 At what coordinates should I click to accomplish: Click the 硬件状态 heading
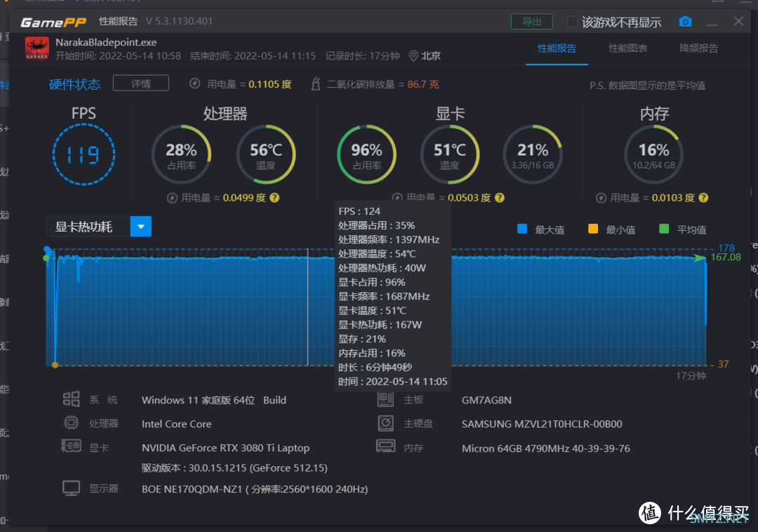click(x=74, y=84)
